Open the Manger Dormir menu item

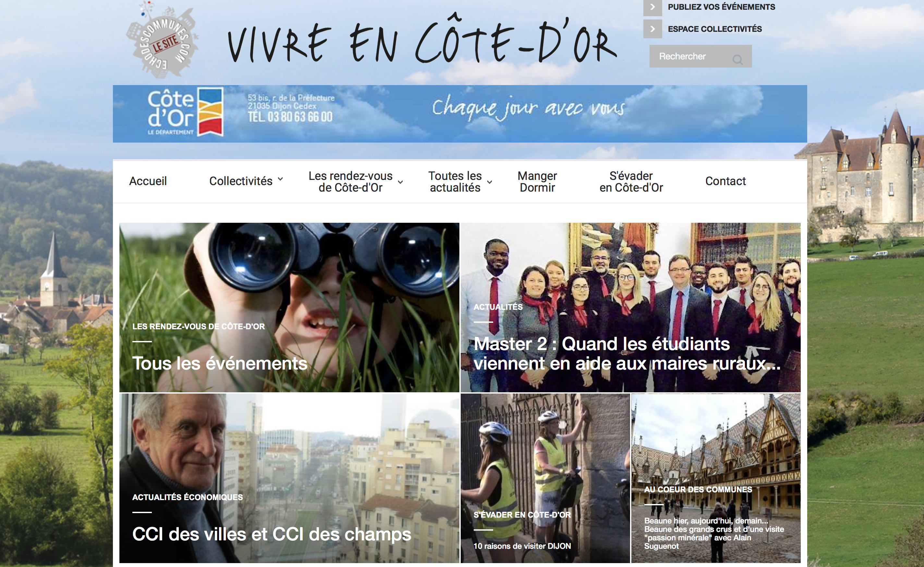pos(537,182)
